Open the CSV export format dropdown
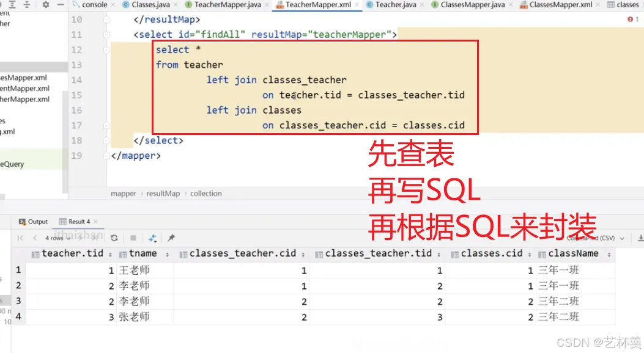The height and width of the screenshot is (353, 644). click(x=596, y=238)
